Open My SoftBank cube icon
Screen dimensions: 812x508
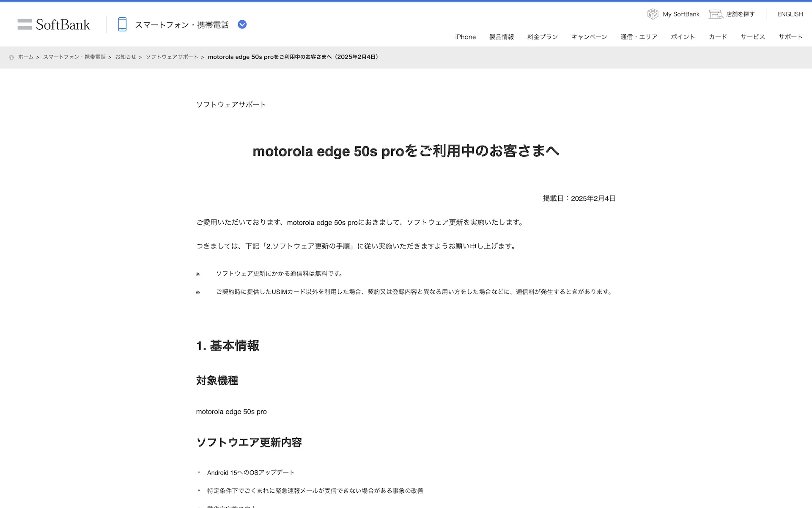(x=653, y=14)
